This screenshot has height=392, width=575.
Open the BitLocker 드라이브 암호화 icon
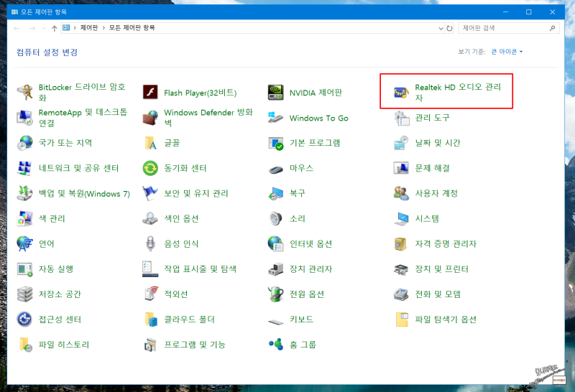(x=25, y=93)
